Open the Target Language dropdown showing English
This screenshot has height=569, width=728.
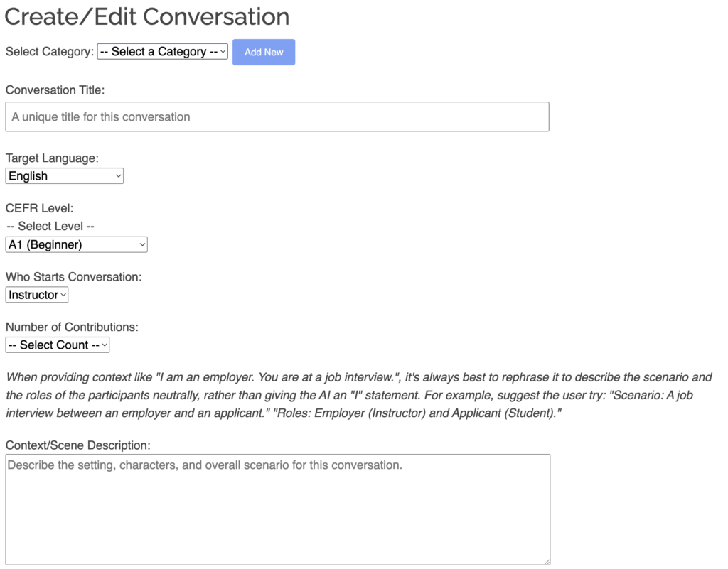click(65, 176)
